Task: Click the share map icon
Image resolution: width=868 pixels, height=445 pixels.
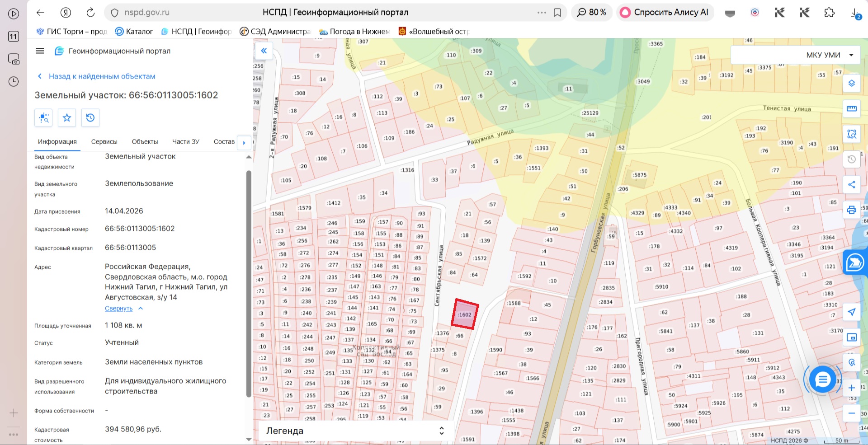Action: pyautogui.click(x=852, y=184)
